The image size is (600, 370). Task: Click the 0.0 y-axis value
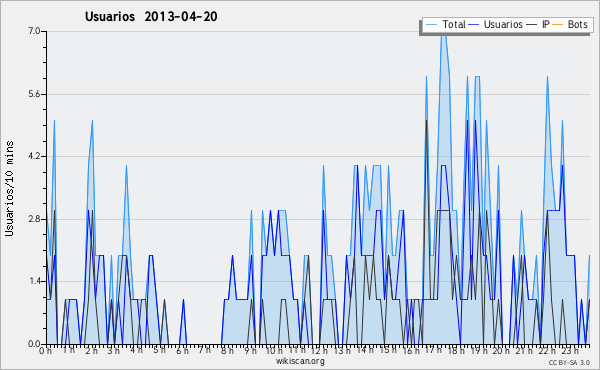(34, 344)
